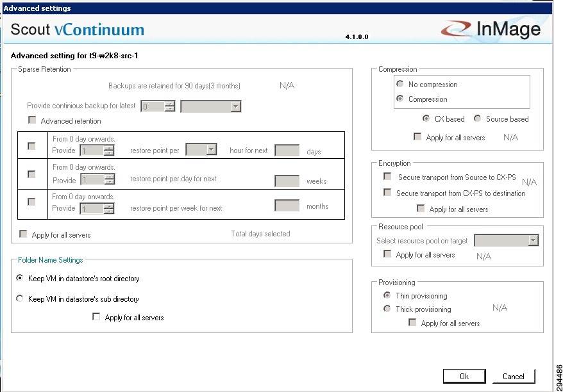563x392 pixels.
Task: Confirm settings with the Ok button
Action: click(x=464, y=376)
